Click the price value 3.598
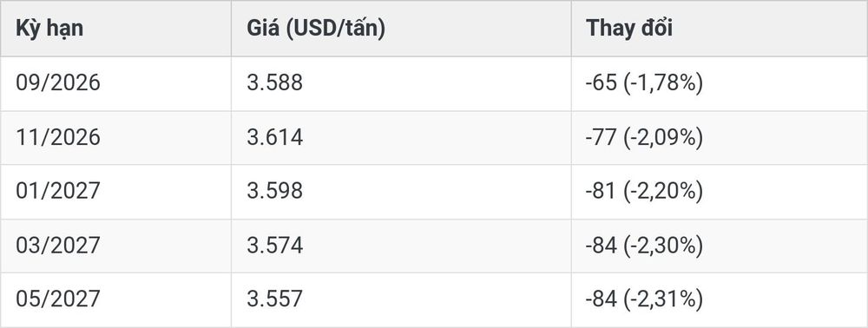Image resolution: width=868 pixels, height=328 pixels. coord(275,192)
